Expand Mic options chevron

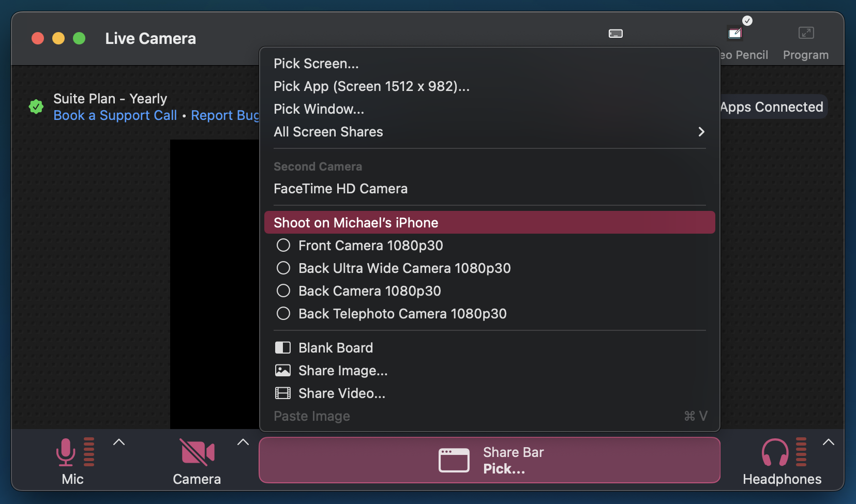tap(119, 442)
